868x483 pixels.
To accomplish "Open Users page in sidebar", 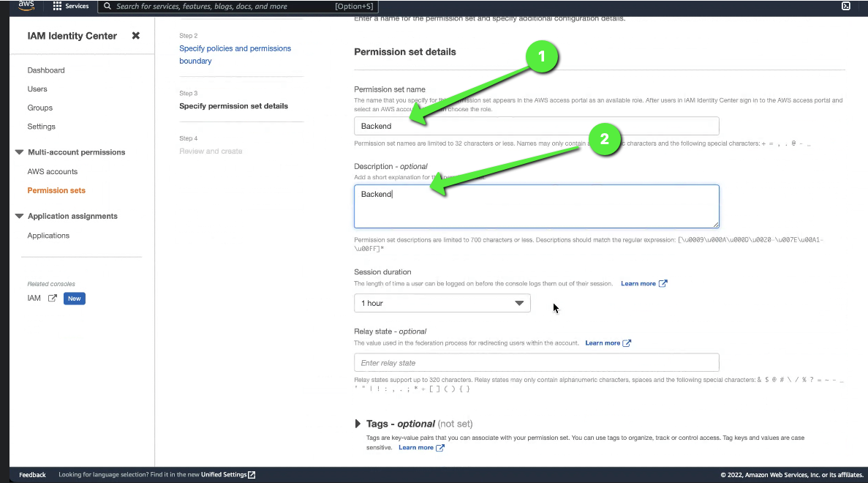I will [x=37, y=89].
